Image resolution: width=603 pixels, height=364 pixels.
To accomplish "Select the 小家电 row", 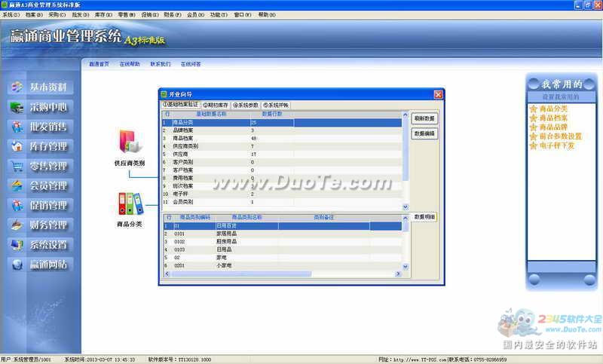I will [x=283, y=265].
